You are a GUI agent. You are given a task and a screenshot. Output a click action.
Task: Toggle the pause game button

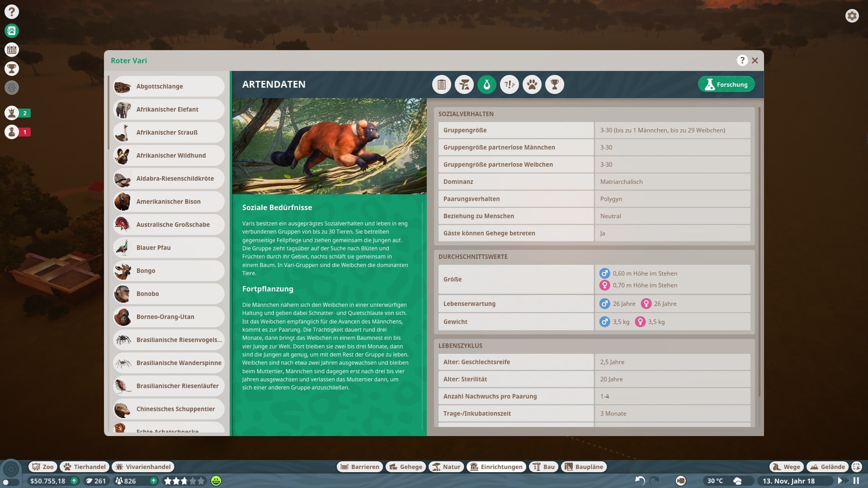point(856,481)
